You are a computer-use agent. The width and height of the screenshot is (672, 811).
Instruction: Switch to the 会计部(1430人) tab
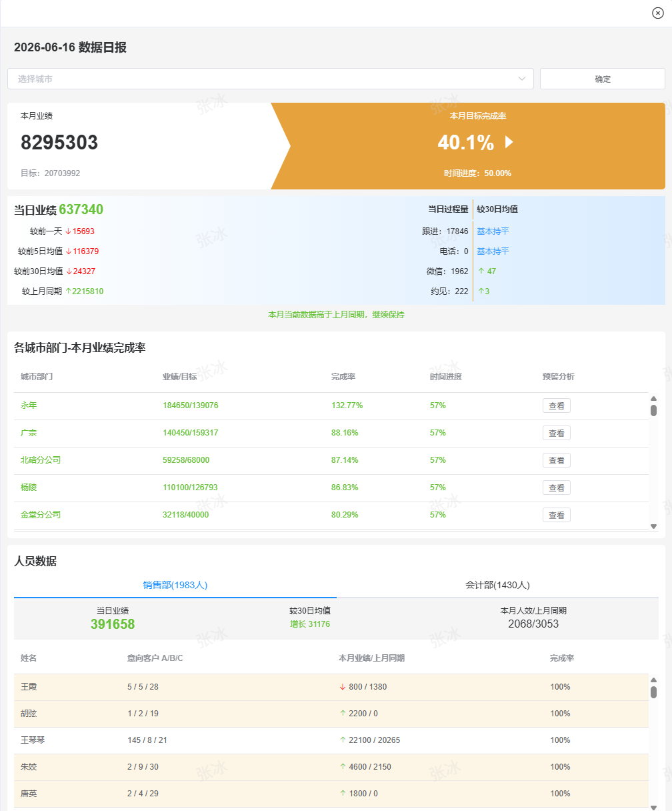(497, 585)
